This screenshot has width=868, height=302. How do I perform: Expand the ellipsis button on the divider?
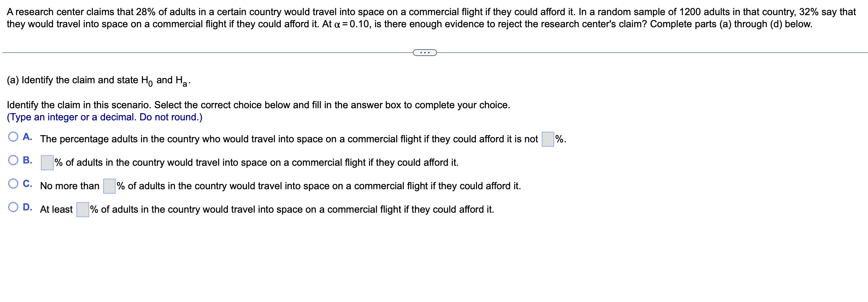click(x=425, y=53)
